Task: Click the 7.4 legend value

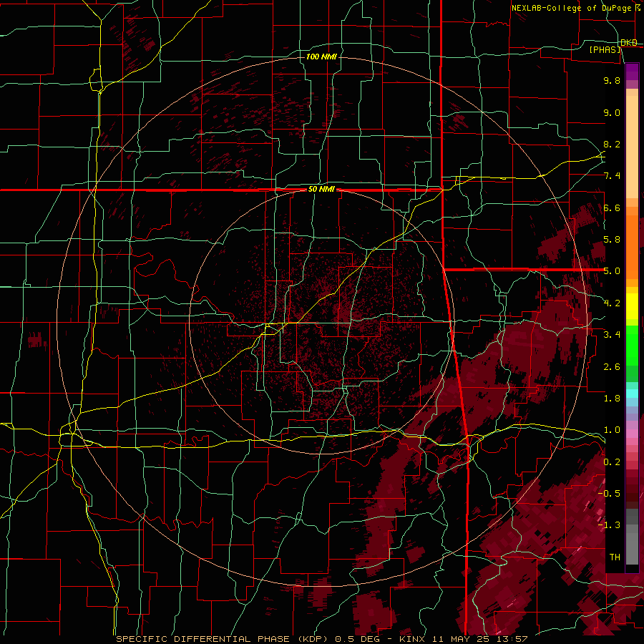Action: (x=612, y=176)
